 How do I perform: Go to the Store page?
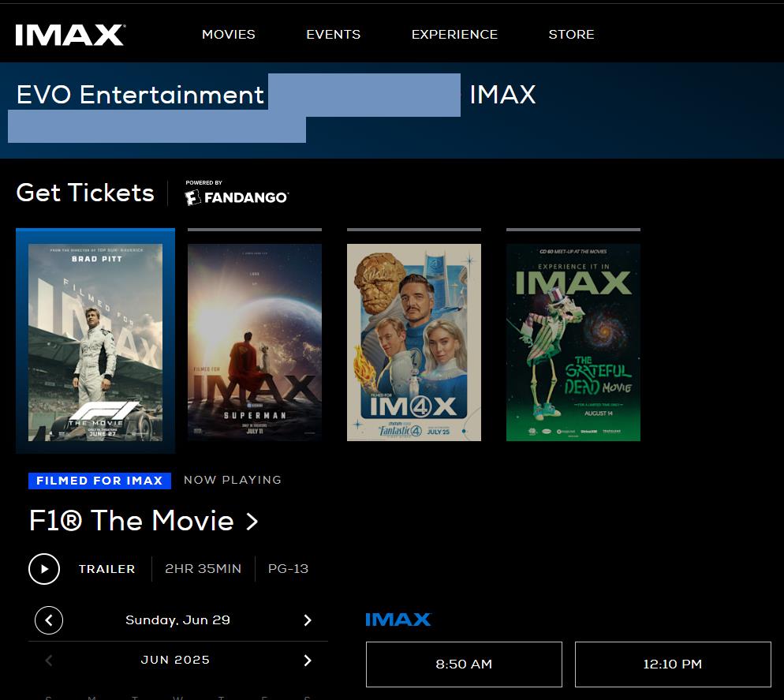[x=571, y=35]
